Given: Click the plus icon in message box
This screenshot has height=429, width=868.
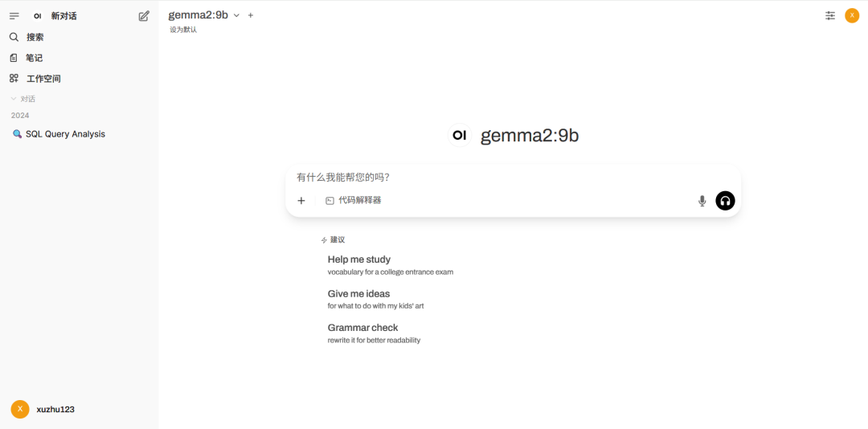Looking at the screenshot, I should pyautogui.click(x=301, y=201).
